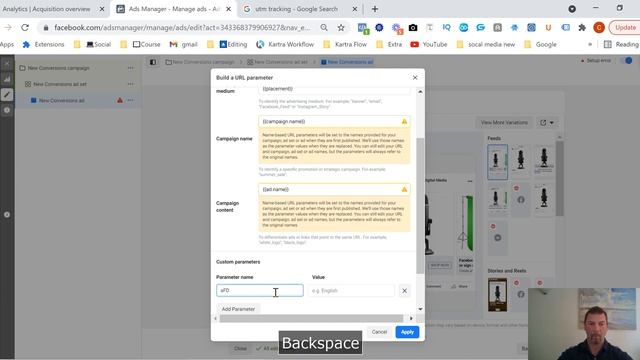Close the Ads Manager browser tab
Screen dimensions: 640x360
[x=229, y=9]
